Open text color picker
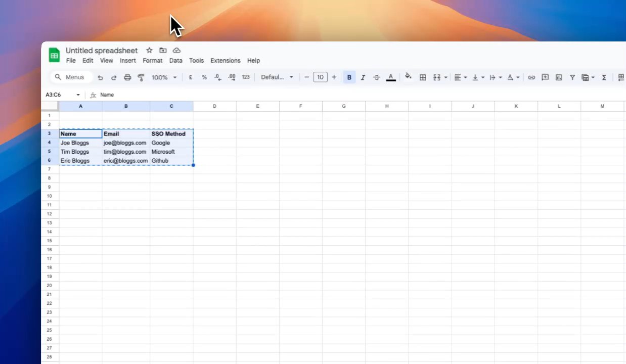Viewport: 626px width, 364px height. pos(390,77)
